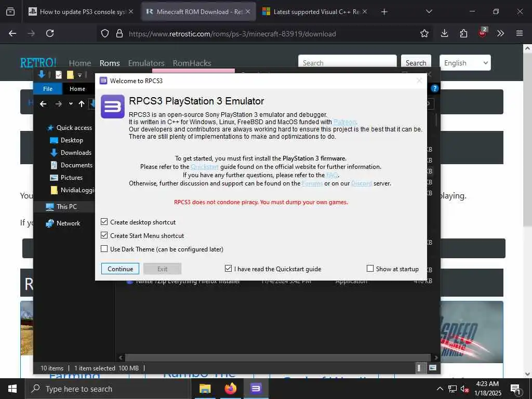The image size is (532, 399).
Task: Open the Forums link
Action: (x=312, y=183)
